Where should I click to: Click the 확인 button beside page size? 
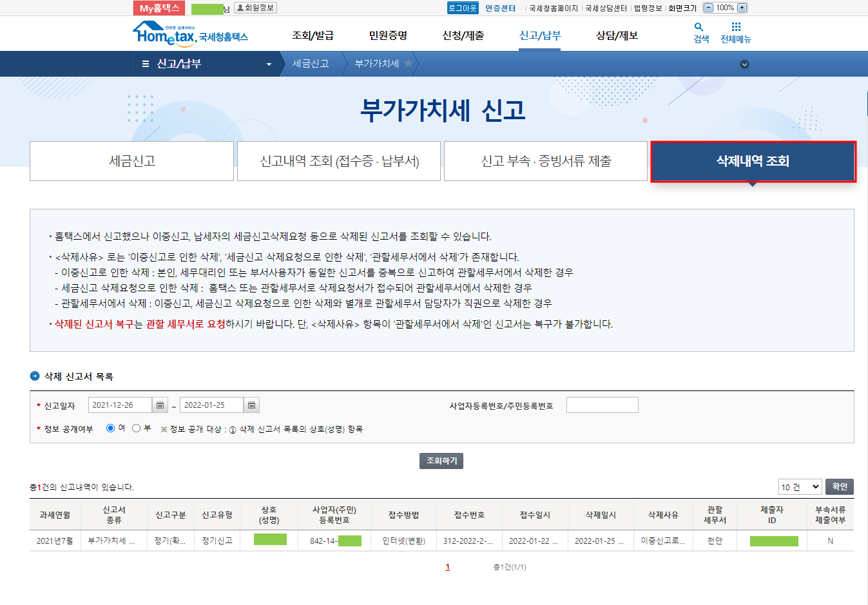click(x=839, y=487)
